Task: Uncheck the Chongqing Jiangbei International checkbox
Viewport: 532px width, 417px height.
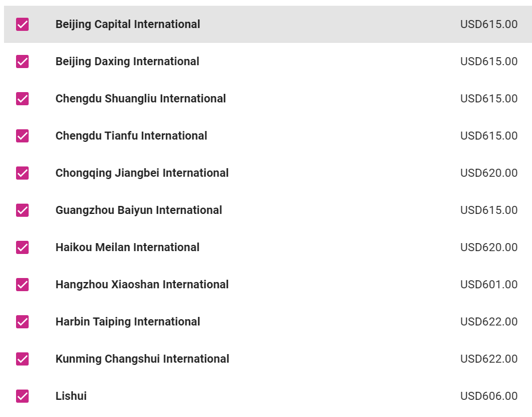Action: (22, 173)
